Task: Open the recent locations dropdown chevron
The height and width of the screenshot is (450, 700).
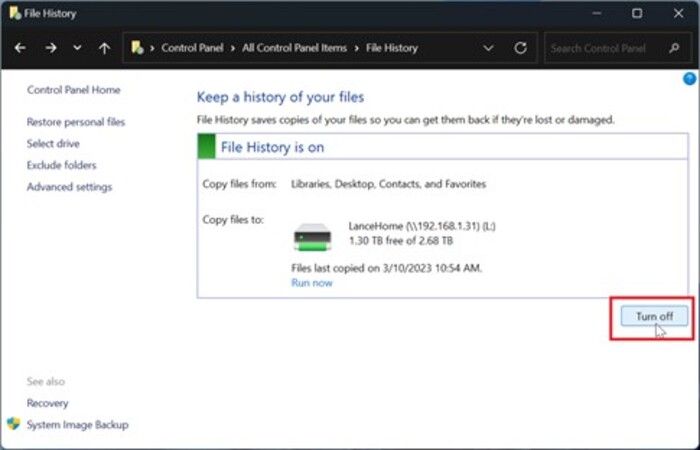Action: click(x=77, y=48)
